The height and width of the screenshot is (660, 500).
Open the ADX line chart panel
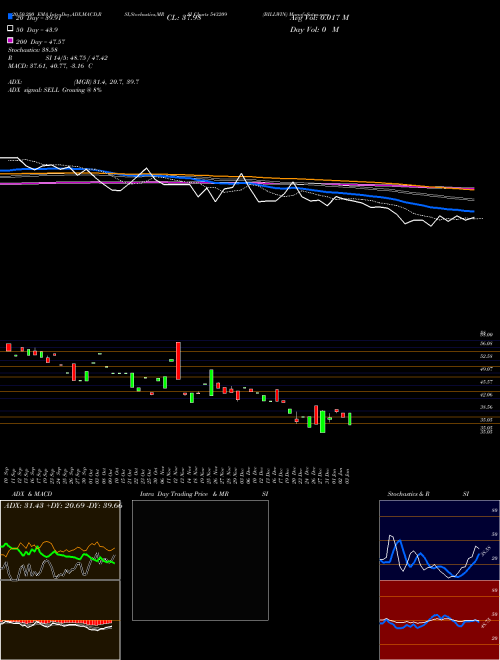[x=60, y=540]
